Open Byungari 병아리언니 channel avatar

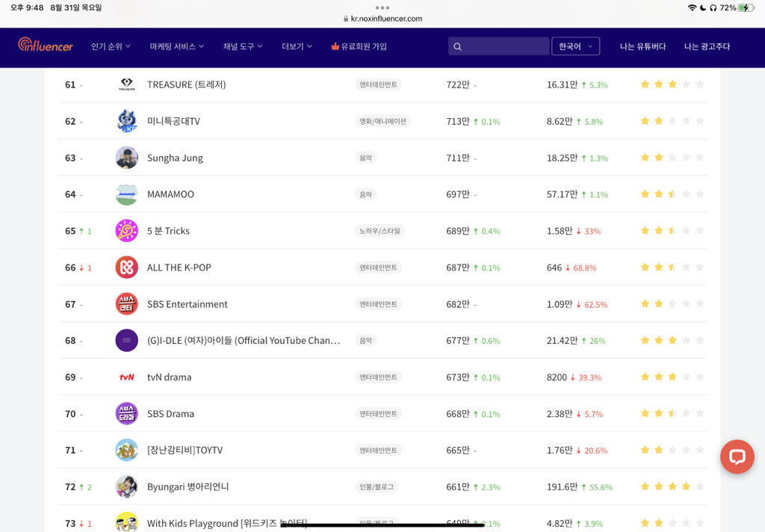pyautogui.click(x=126, y=486)
